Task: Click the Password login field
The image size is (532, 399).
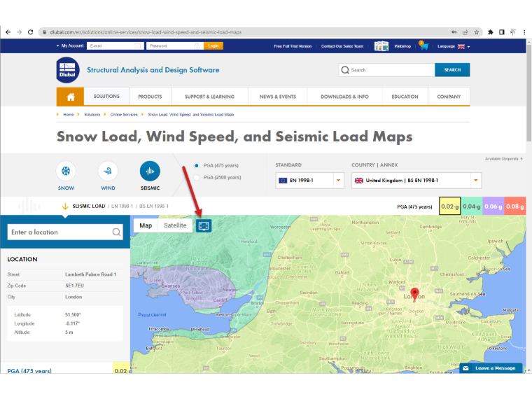Action: point(175,45)
